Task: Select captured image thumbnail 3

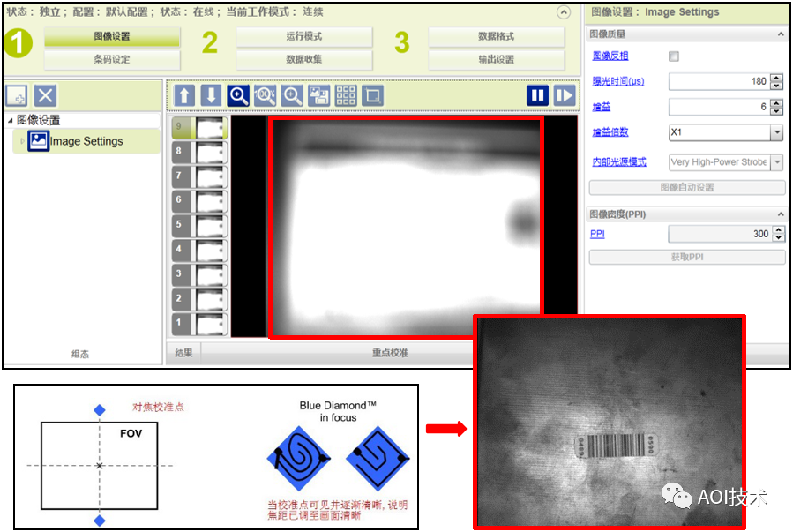Action: [199, 275]
